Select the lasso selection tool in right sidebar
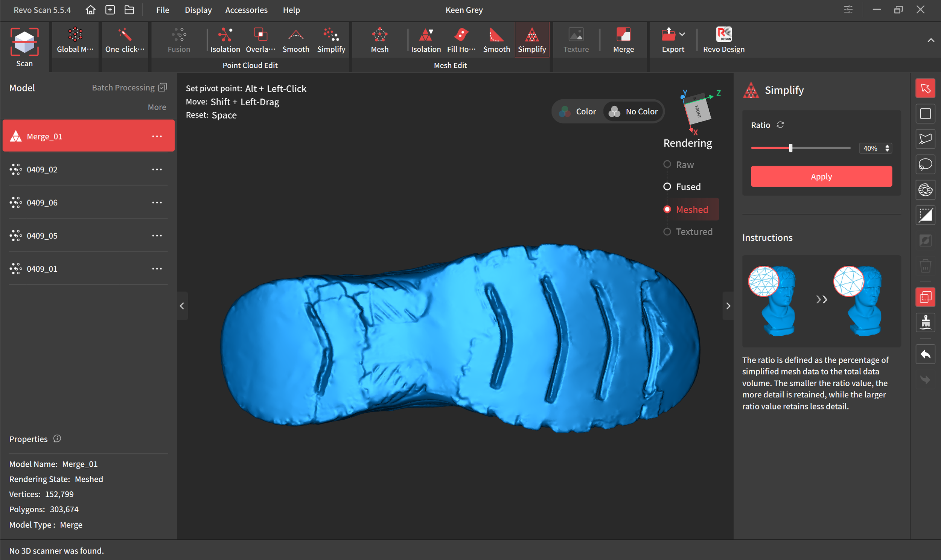 (925, 164)
